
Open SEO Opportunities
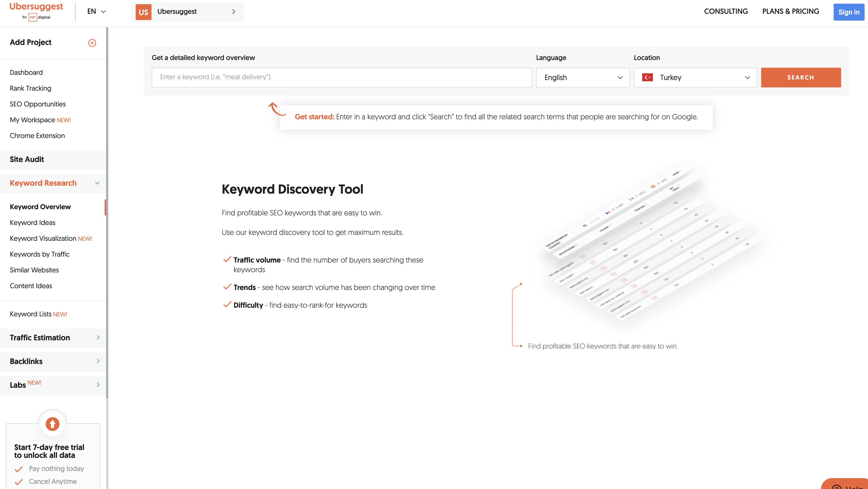tap(38, 104)
